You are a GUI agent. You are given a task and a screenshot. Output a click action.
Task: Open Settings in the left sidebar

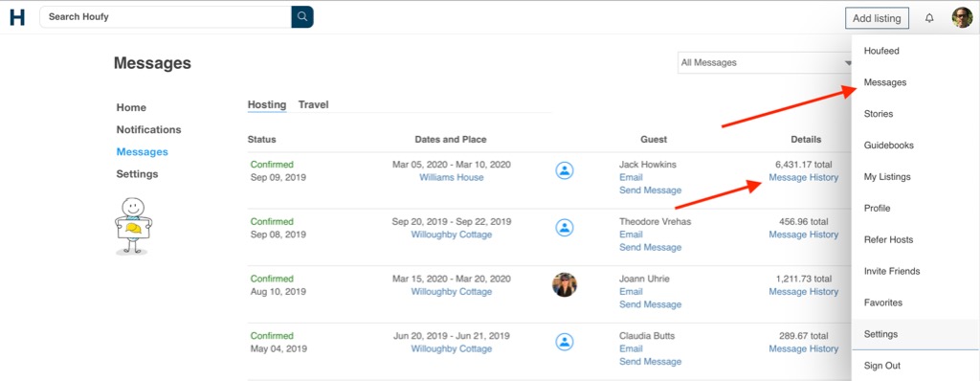137,174
